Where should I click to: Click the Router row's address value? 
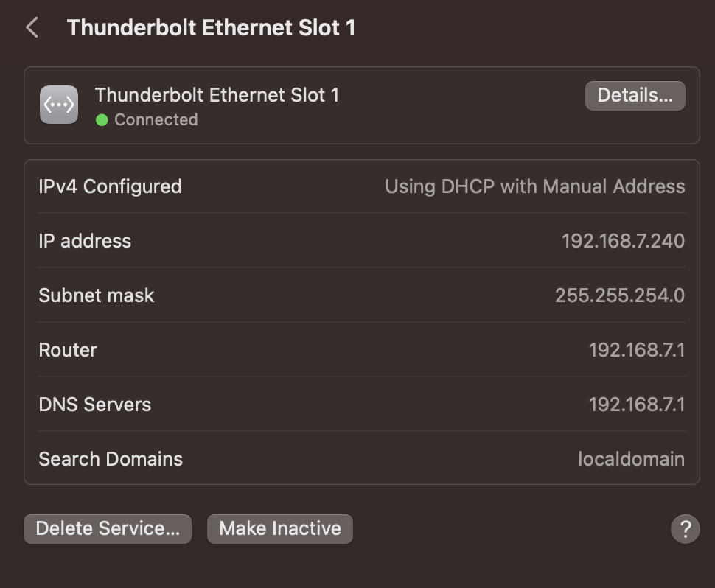(x=636, y=350)
